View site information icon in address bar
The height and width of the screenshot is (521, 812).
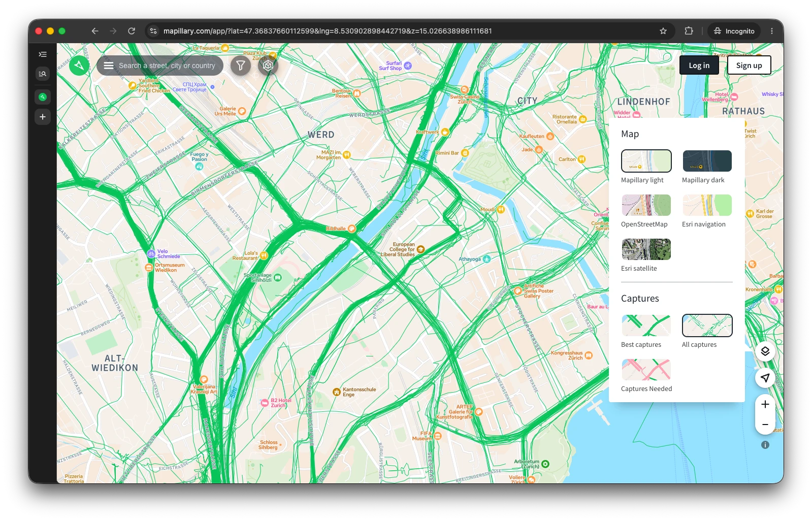pos(153,31)
